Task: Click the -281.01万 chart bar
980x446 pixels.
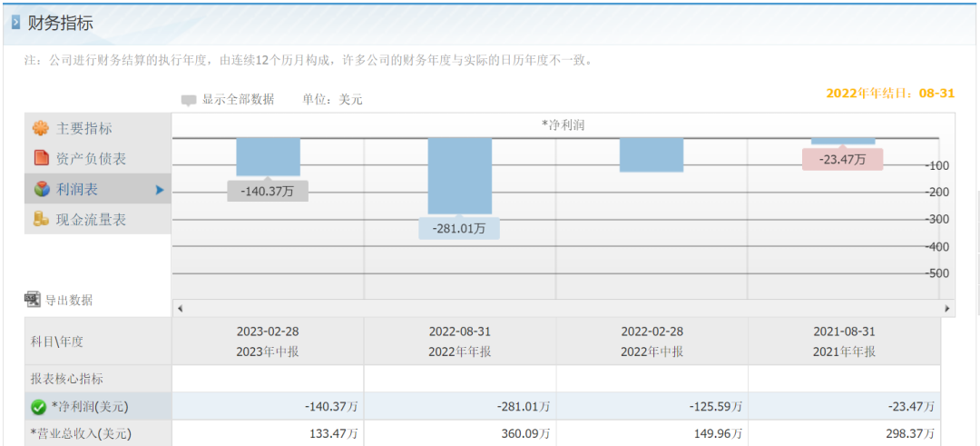Action: click(x=459, y=175)
